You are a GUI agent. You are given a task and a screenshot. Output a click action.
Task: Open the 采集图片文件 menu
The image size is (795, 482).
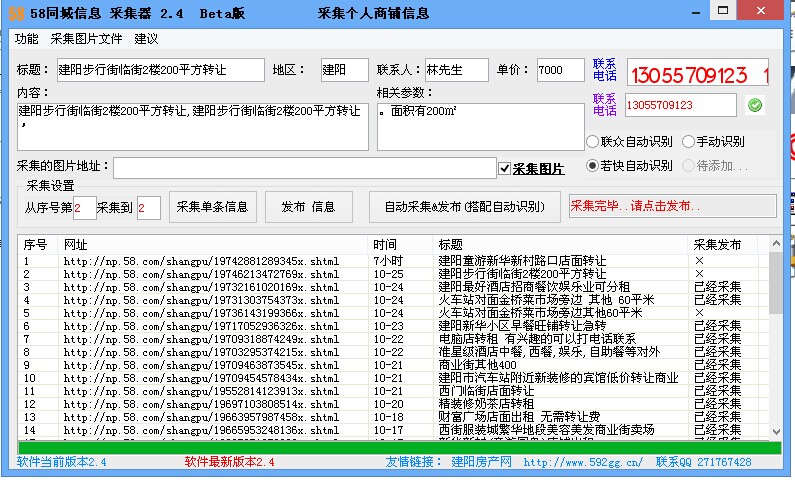point(86,39)
